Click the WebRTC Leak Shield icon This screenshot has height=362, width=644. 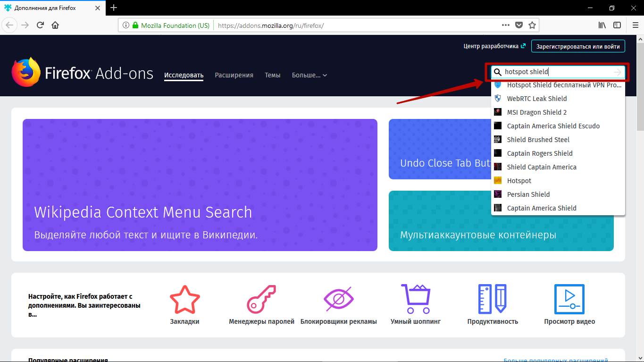(x=497, y=99)
